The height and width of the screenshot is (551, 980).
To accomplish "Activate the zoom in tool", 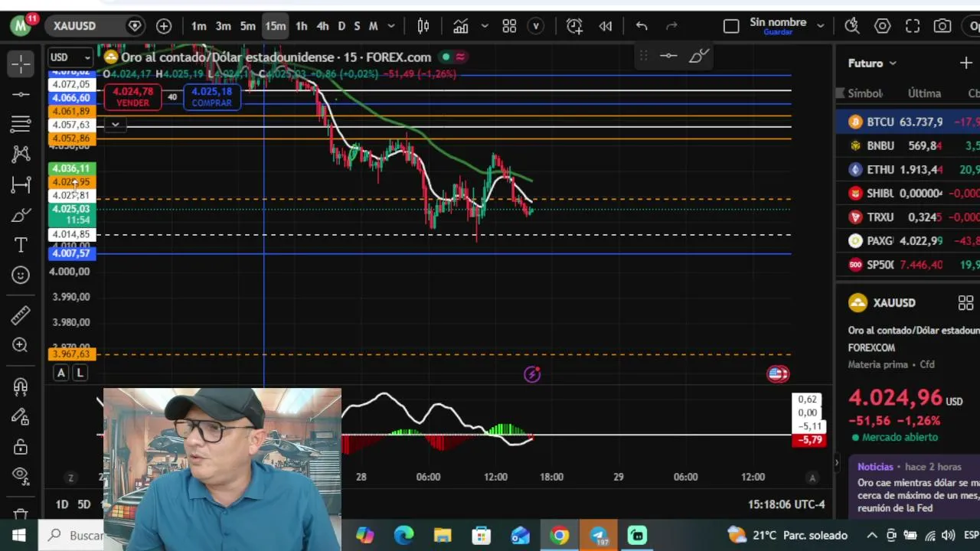I will pos(21,345).
